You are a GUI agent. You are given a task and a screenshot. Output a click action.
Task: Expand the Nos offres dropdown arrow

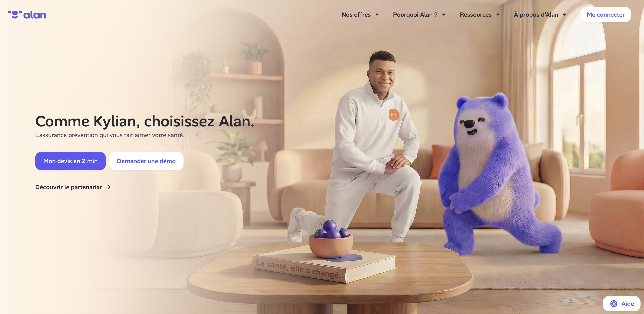(377, 15)
